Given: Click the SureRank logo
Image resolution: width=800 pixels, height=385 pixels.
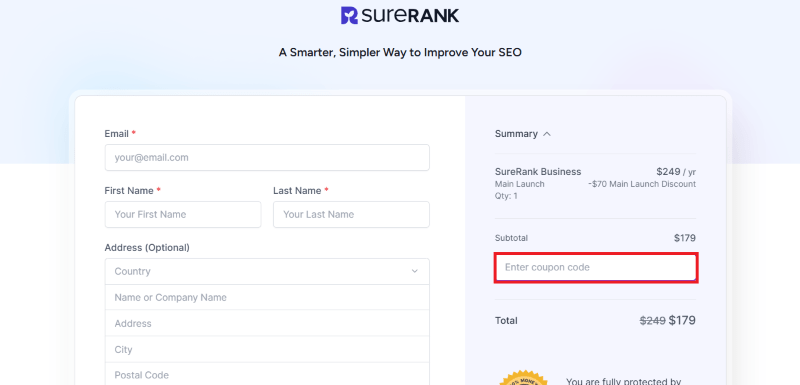Looking at the screenshot, I should 400,15.
